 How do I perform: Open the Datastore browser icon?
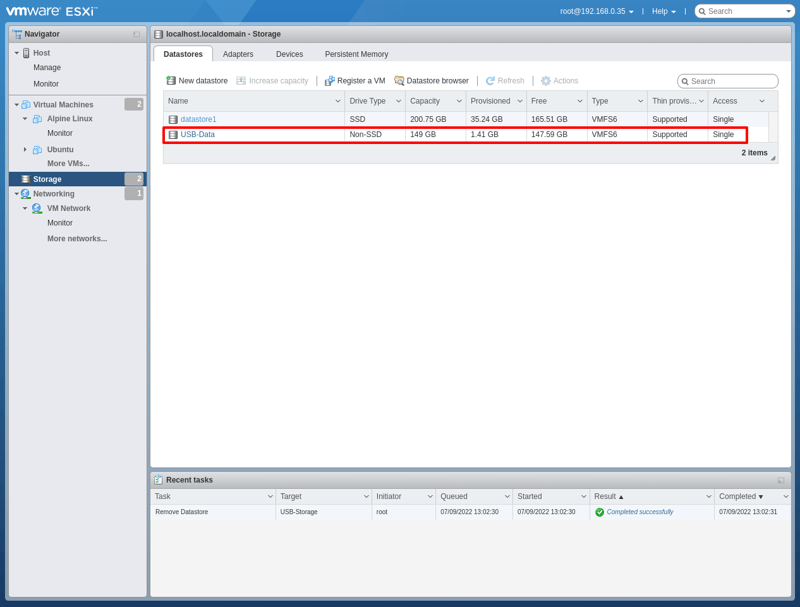coord(399,81)
